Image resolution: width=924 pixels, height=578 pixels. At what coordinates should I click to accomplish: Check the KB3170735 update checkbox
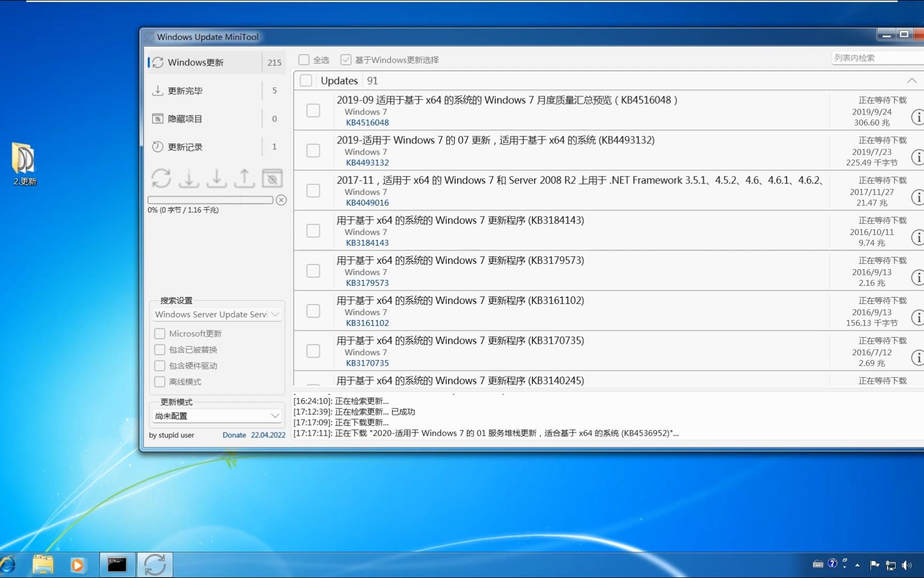(313, 351)
